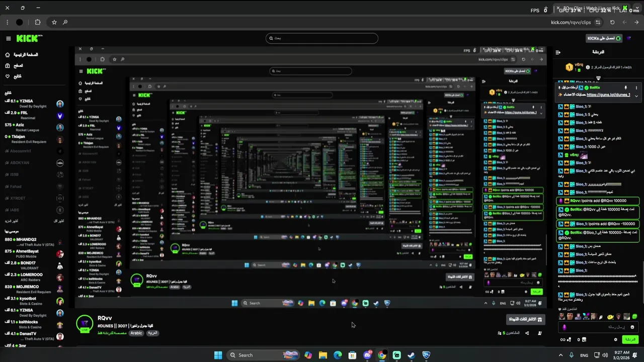The image size is (644, 362).
Task: Open the Following heart sidebar item
Action: (14, 76)
